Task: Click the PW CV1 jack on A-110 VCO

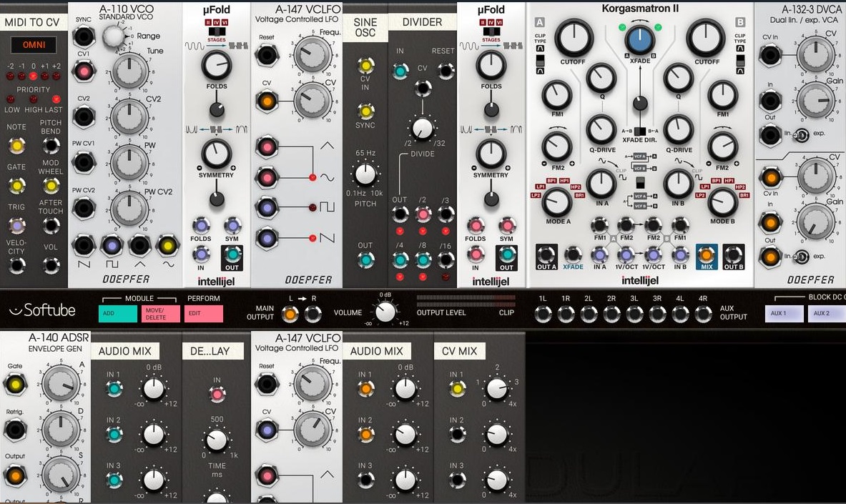Action: 84,162
